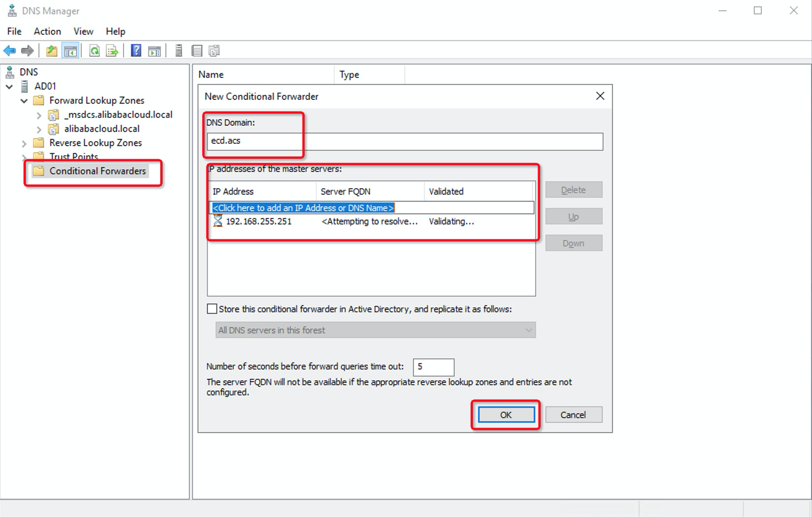Expand Reverse Lookup Zones folder
812x517 pixels.
pyautogui.click(x=24, y=143)
